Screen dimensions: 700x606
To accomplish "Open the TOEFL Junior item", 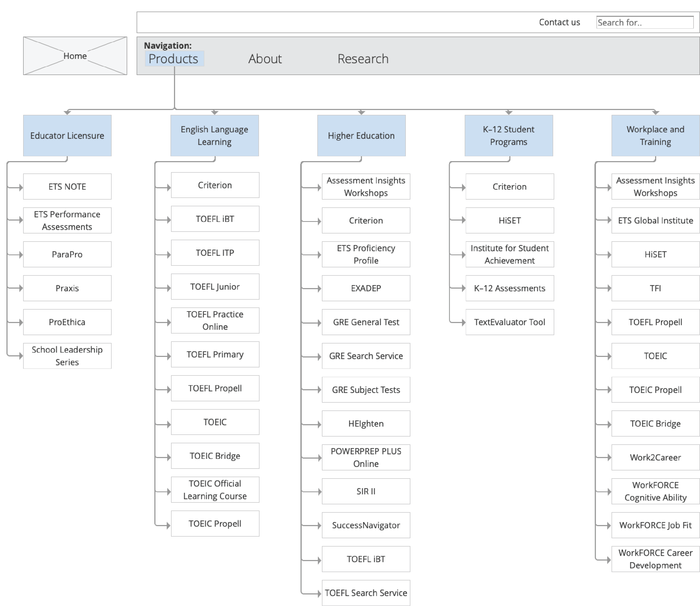I will coord(215,287).
